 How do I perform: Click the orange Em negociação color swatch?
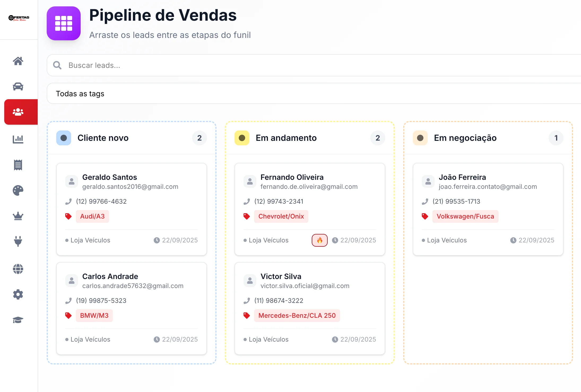pyautogui.click(x=420, y=138)
